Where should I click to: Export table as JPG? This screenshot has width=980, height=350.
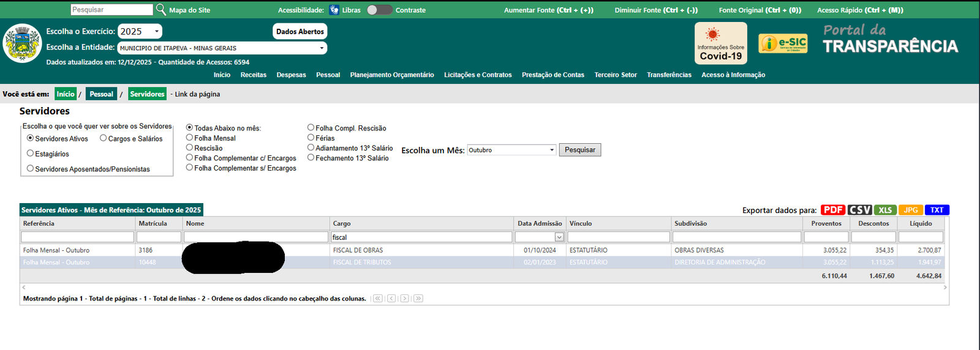(911, 210)
